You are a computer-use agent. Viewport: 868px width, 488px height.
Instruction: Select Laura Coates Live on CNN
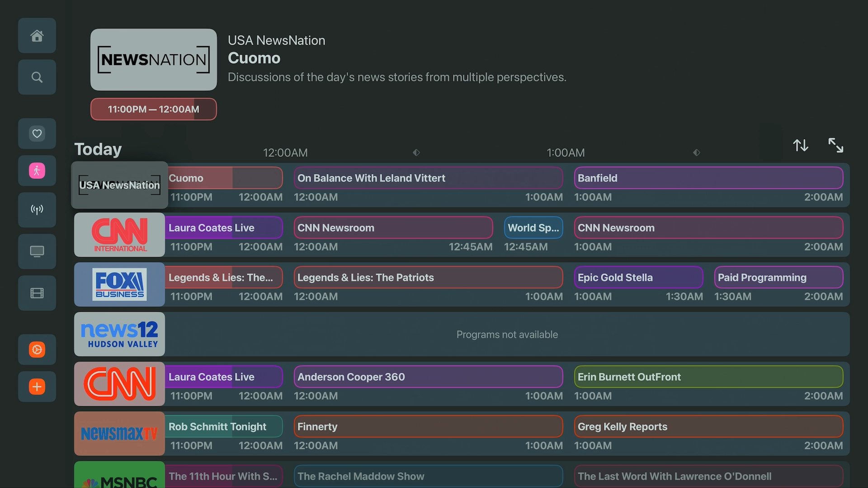pos(224,377)
